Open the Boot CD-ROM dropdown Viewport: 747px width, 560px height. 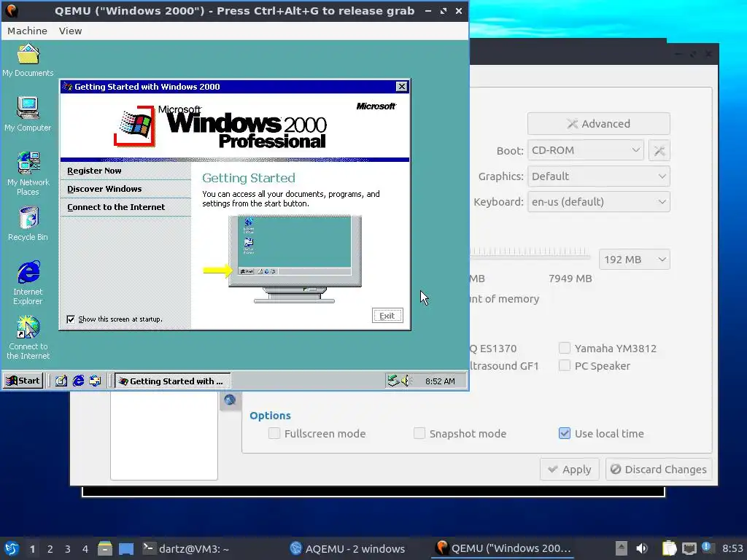coord(586,150)
